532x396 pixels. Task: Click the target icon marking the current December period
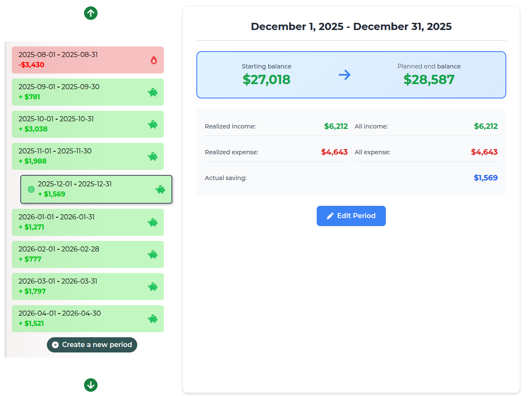30,189
